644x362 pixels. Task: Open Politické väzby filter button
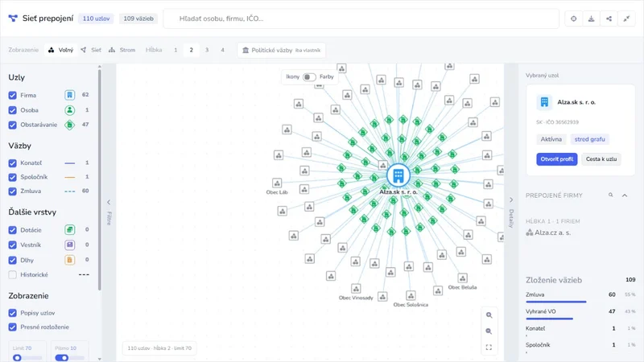[x=281, y=50]
